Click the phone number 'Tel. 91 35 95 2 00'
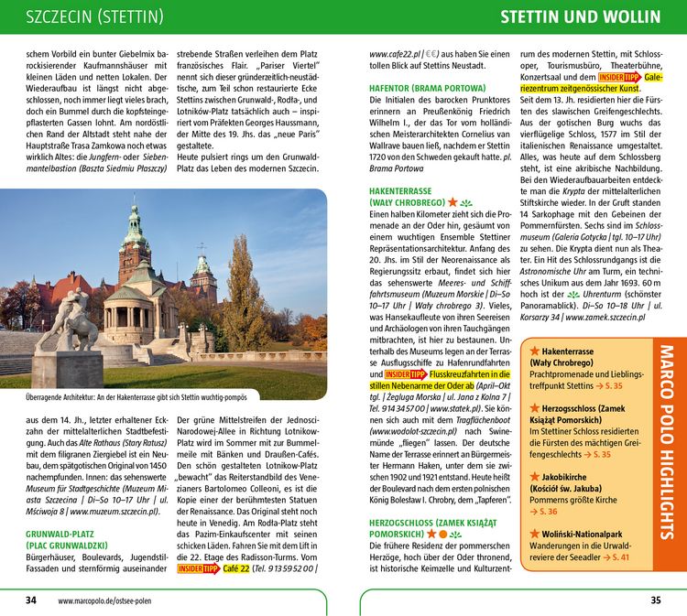Viewport: 687px width, 616px height. coord(284,568)
